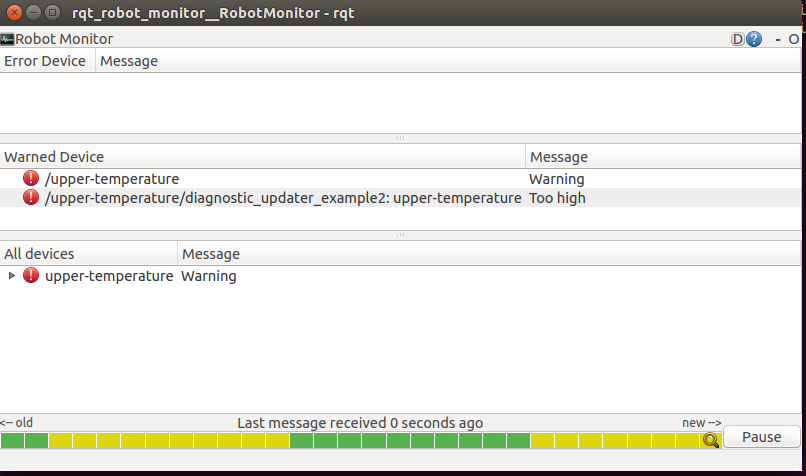The image size is (806, 476).
Task: Click the 'Warning' message in All devices tree
Action: (x=209, y=276)
